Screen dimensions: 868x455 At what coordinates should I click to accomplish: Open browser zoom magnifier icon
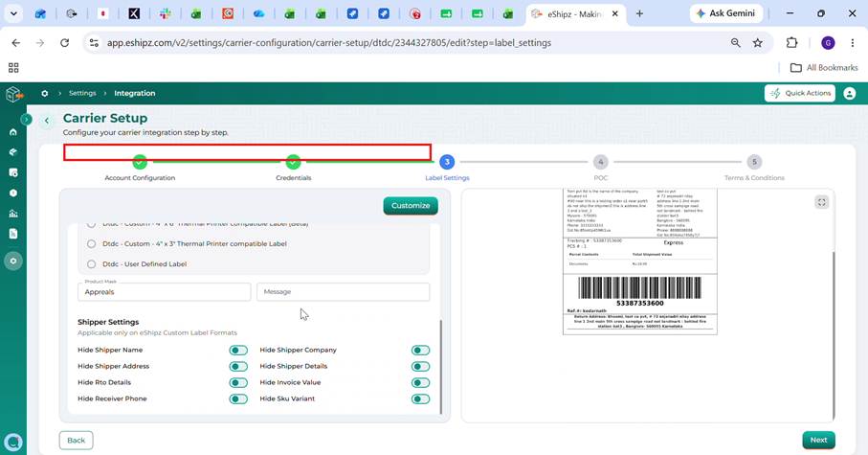[x=735, y=43]
